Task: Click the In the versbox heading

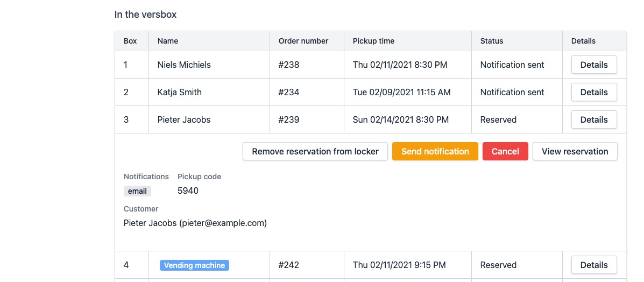Action: pyautogui.click(x=145, y=15)
